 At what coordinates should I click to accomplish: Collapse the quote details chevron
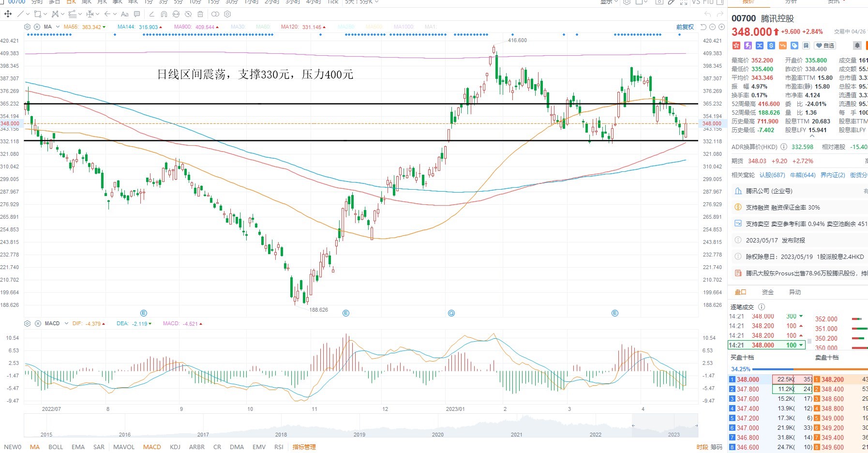pyautogui.click(x=812, y=136)
